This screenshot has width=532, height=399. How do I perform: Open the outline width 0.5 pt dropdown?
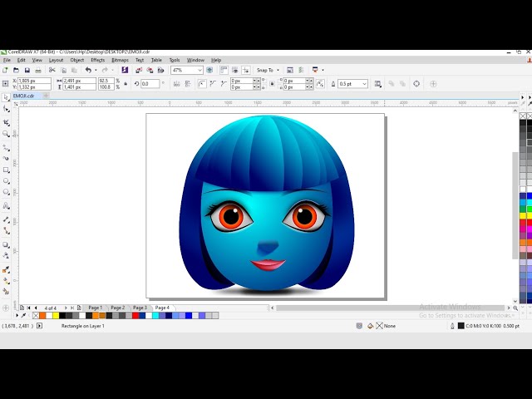pos(364,84)
